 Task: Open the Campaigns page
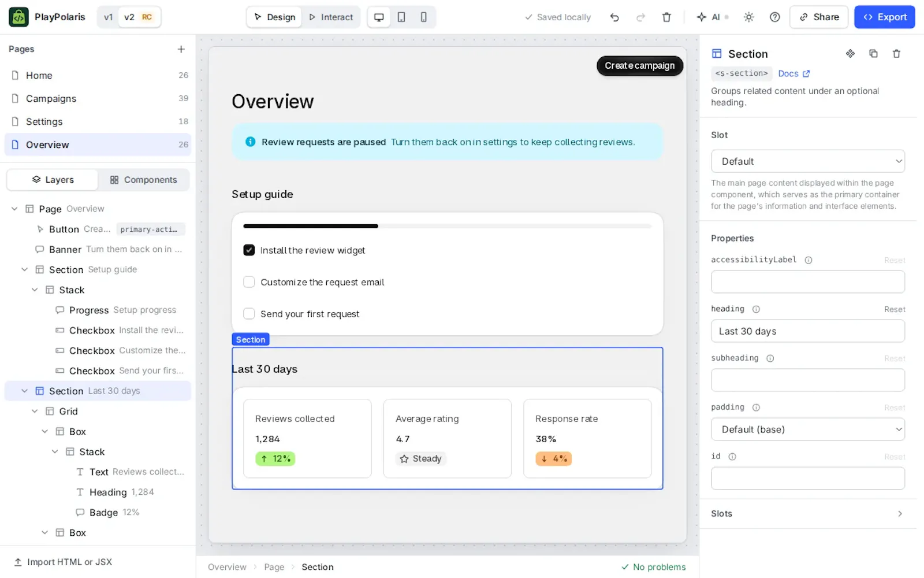point(98,98)
